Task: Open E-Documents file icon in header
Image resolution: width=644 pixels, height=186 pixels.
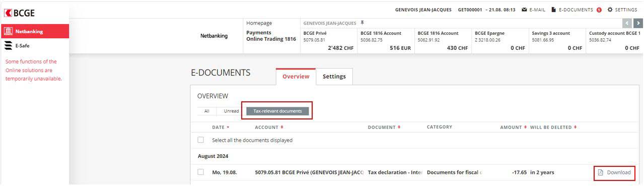Action: coord(553,10)
